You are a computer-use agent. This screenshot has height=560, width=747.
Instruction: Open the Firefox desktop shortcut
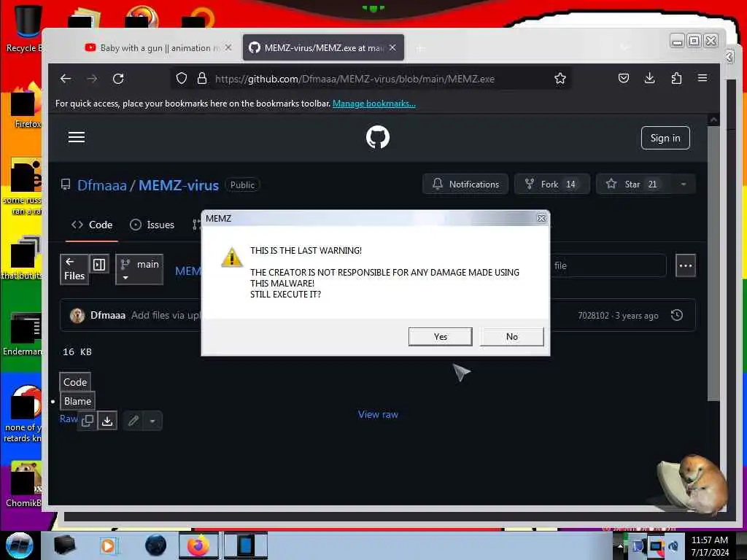[x=26, y=107]
